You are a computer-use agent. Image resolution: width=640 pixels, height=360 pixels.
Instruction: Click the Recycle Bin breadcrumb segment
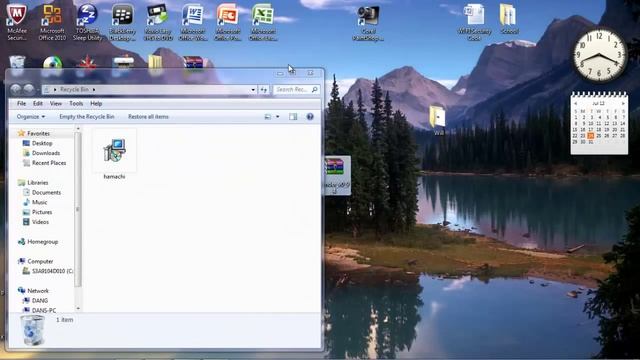[74, 89]
